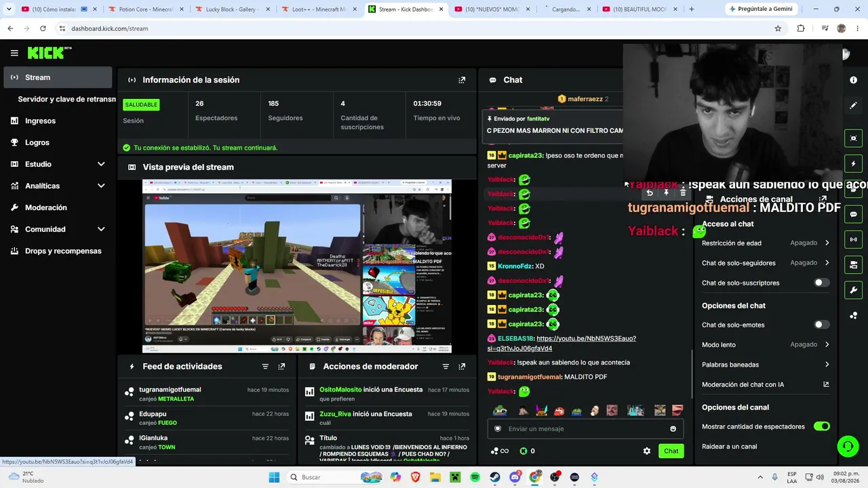
Task: Open the Windows Start menu
Action: point(274,477)
